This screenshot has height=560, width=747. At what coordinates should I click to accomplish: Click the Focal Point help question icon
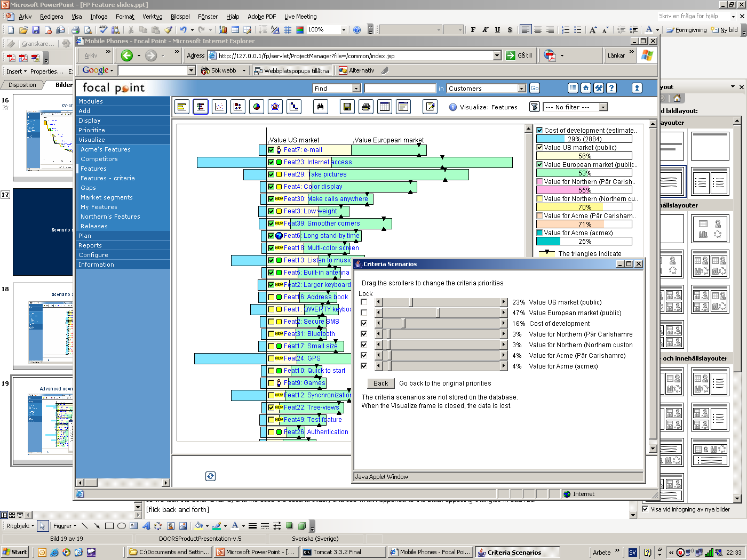611,88
